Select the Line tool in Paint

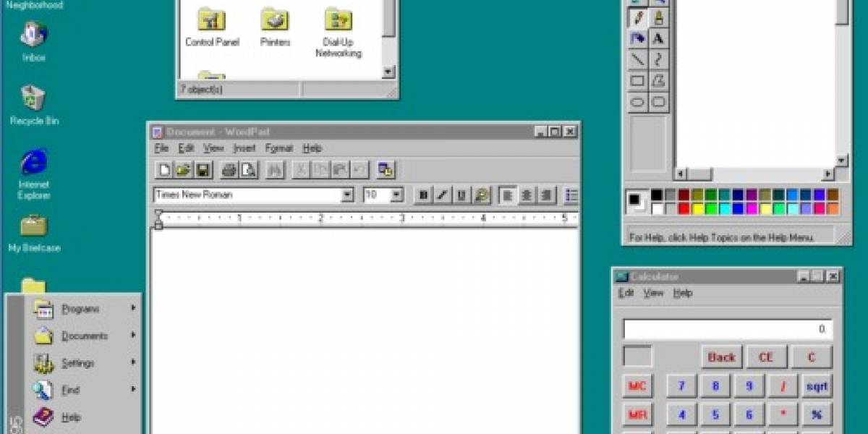pyautogui.click(x=637, y=60)
